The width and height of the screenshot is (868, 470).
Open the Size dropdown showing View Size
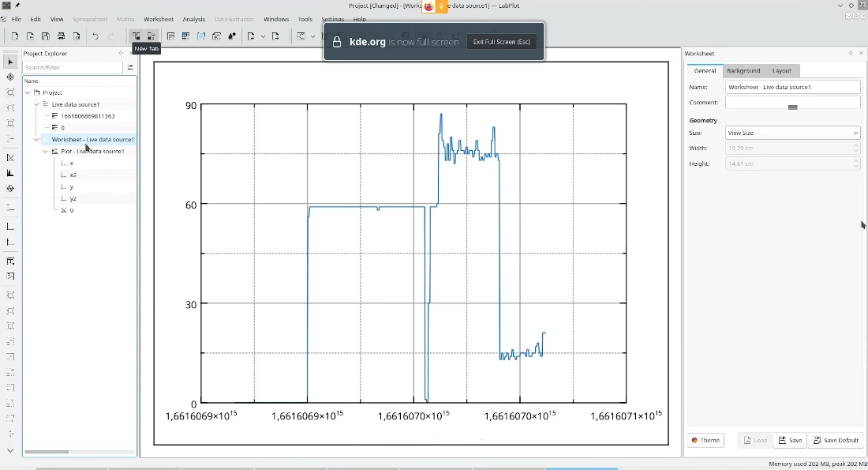[792, 133]
